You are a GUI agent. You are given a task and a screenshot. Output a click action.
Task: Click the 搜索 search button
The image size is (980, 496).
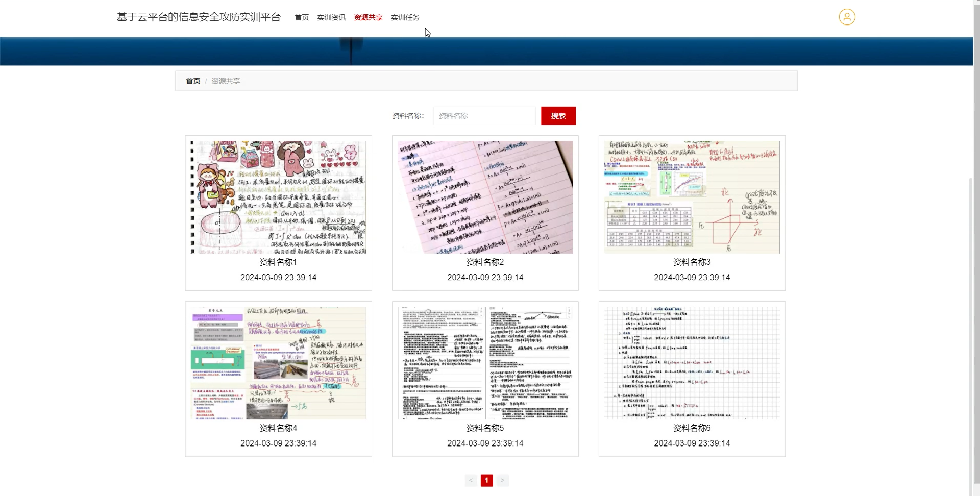(x=558, y=116)
